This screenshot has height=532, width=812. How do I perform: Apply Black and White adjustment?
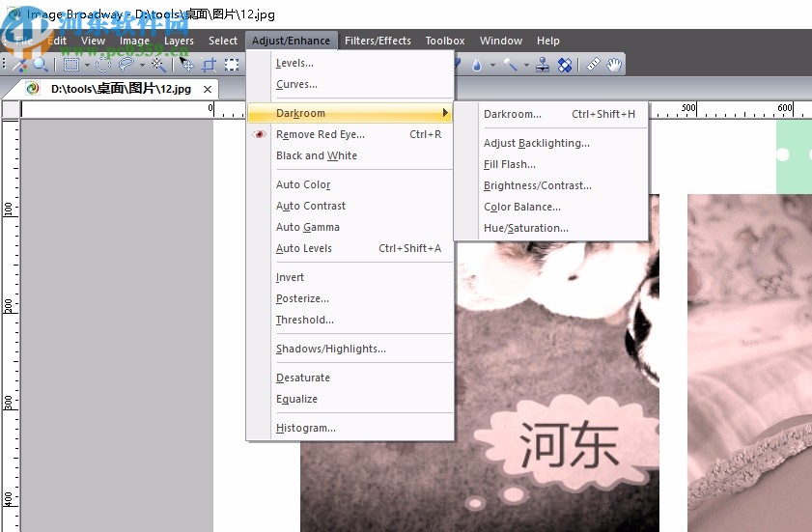point(350,155)
